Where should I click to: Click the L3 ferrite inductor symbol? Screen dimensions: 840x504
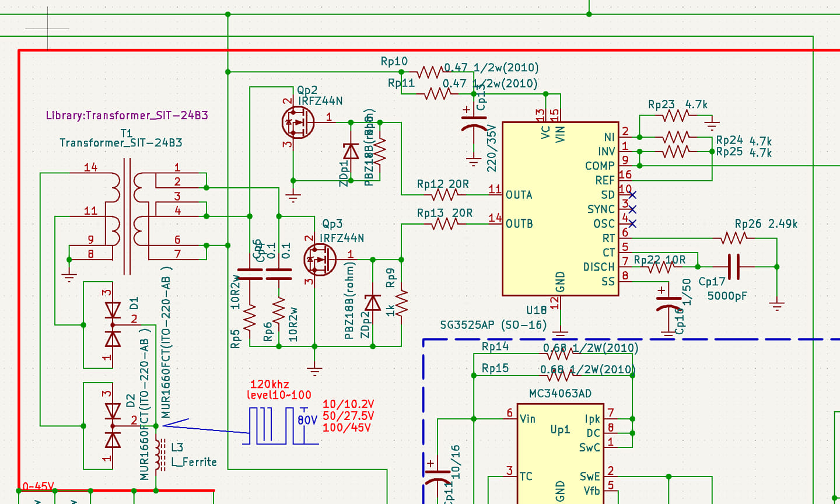tap(161, 456)
